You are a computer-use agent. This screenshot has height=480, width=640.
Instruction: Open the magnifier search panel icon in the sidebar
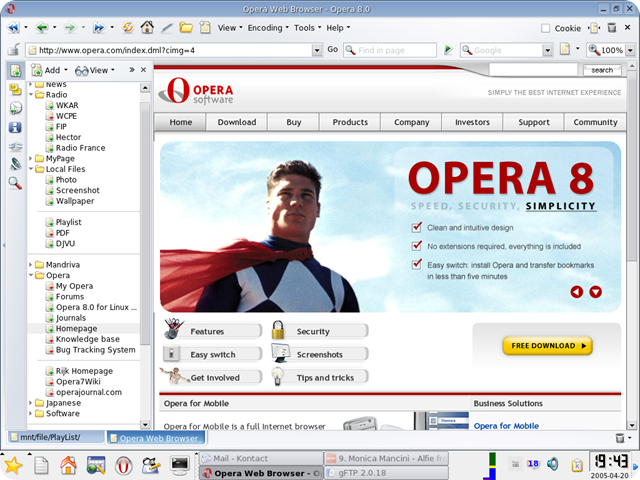click(x=15, y=183)
